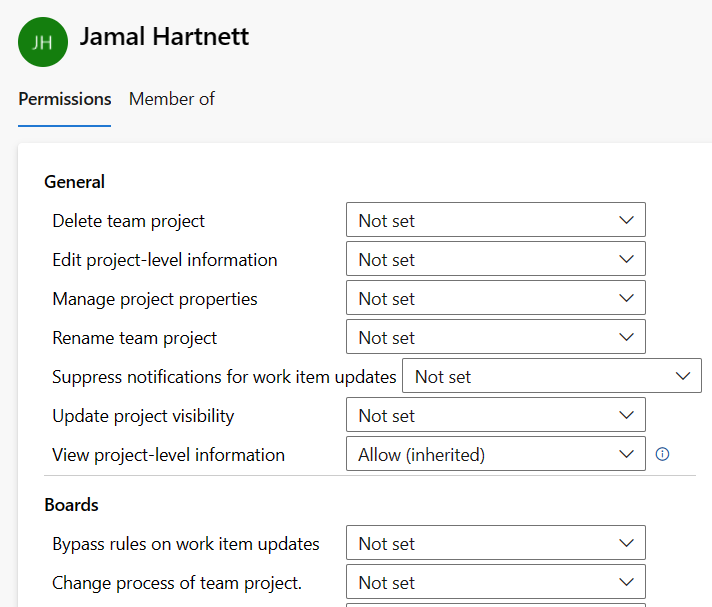Open the Edit project-level information dropdown
Screen dimensions: 712x607
pos(495,259)
